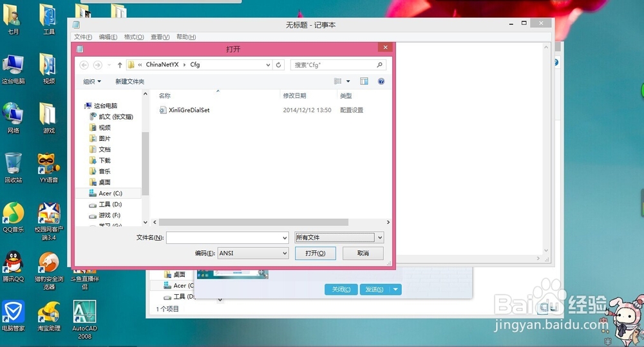
Task: Select the 视频 desktop folder icon
Action: 48,69
